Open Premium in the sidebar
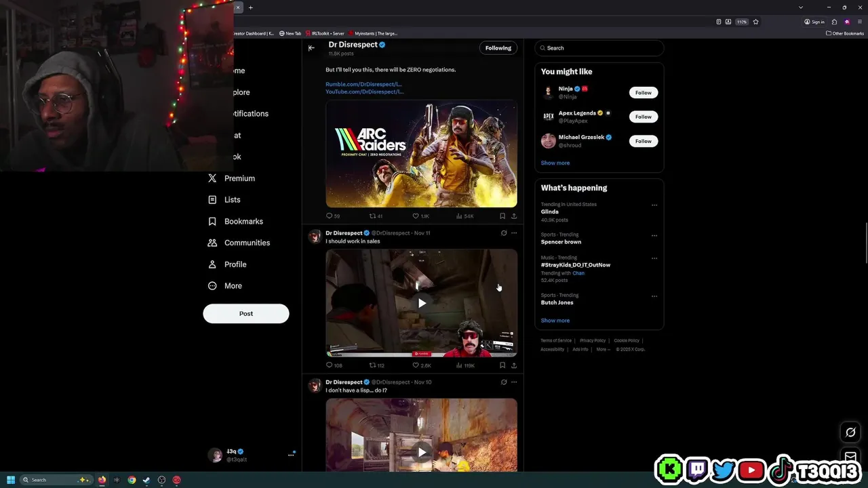The width and height of the screenshot is (868, 488). [231, 178]
